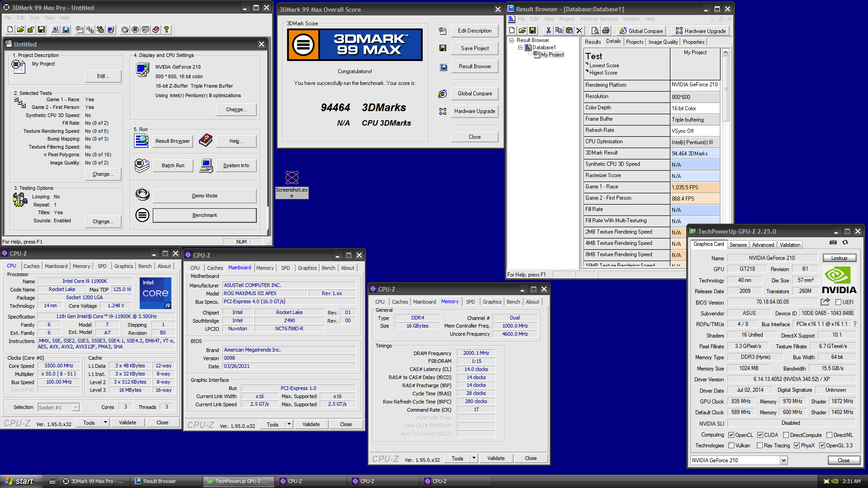Toggle Ray Tracing checkbox in GPU-Z
The width and height of the screenshot is (868, 488).
pos(759,446)
